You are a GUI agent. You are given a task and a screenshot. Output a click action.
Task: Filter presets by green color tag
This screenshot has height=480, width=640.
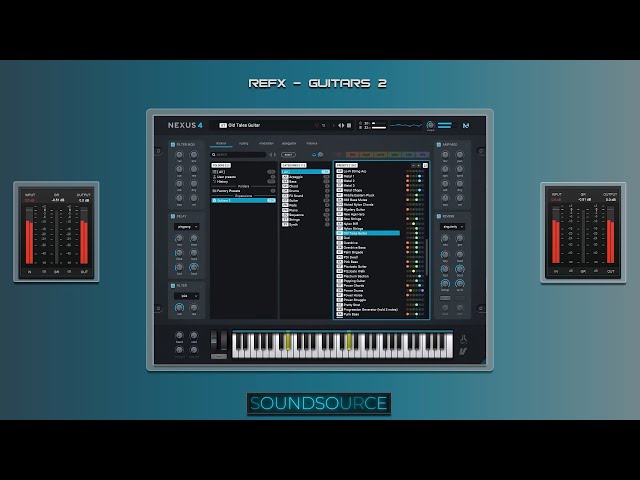(x=394, y=155)
